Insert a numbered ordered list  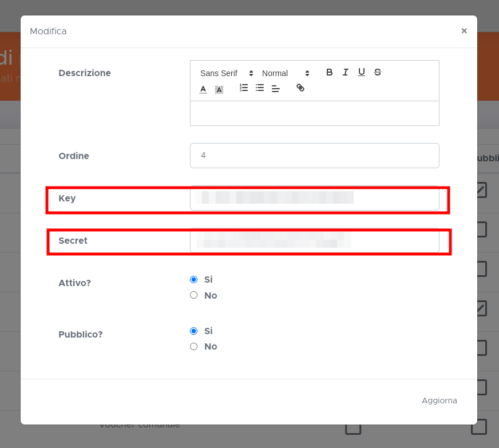click(244, 88)
